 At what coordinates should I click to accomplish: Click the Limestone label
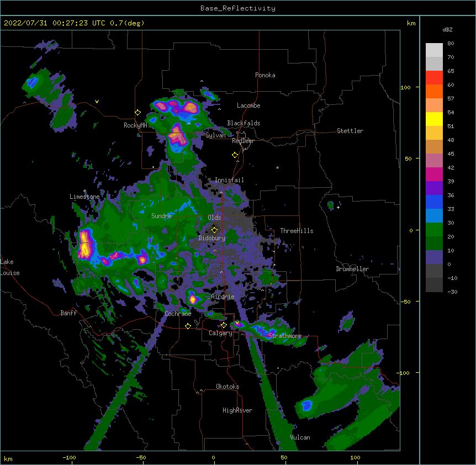coord(84,197)
